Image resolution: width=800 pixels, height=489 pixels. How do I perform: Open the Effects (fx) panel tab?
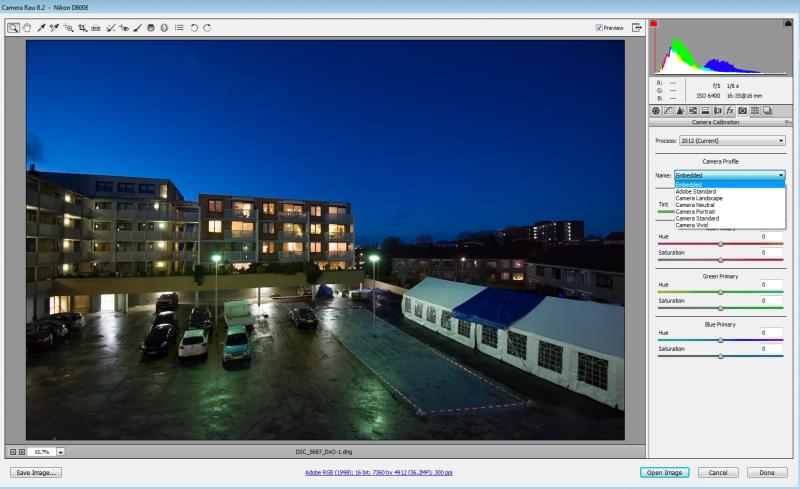730,111
